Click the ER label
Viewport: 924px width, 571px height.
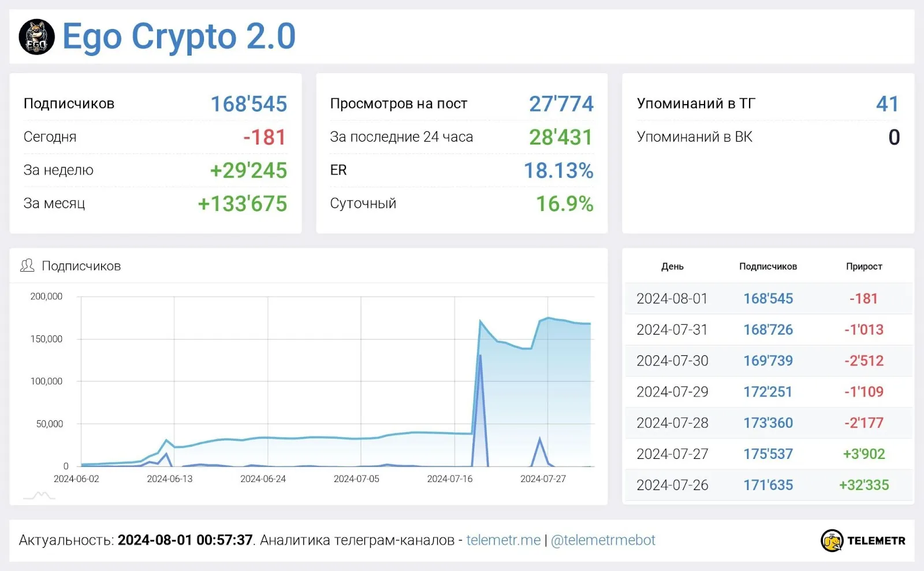(x=338, y=170)
